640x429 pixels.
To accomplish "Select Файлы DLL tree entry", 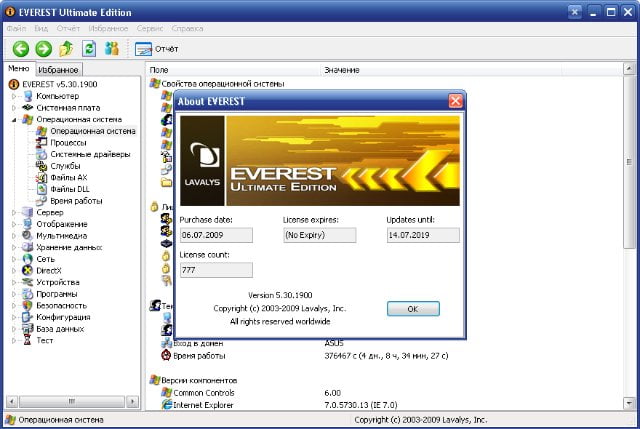I will point(68,189).
